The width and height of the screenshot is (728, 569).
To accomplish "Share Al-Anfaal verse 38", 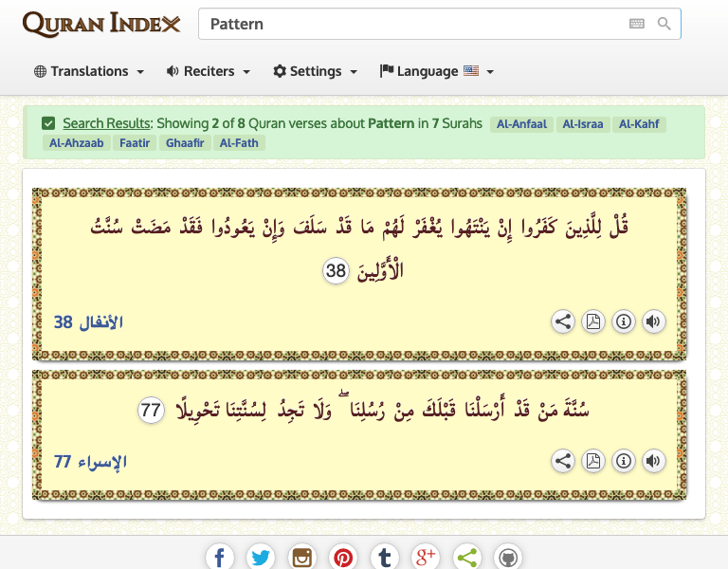I will click(563, 321).
